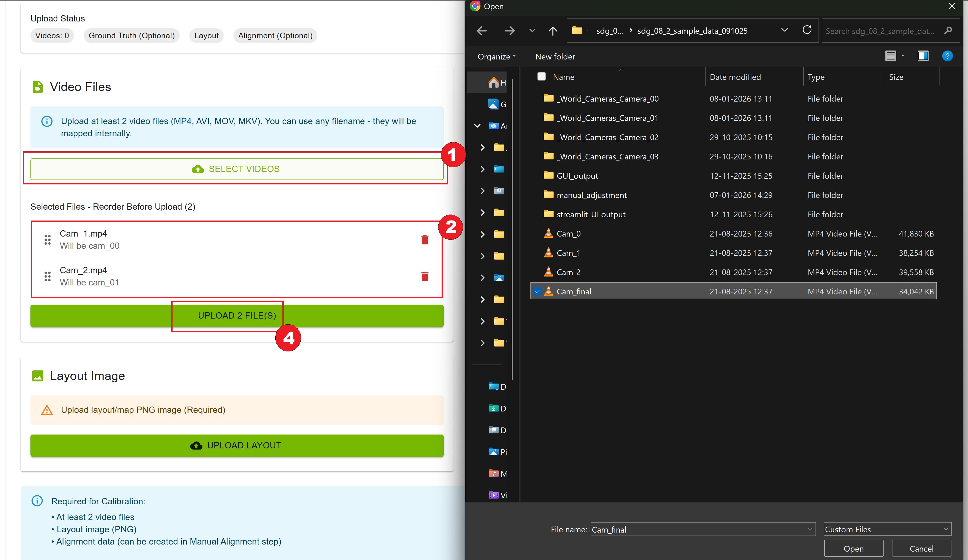Uncheck the Cam_final file checkbox
The image size is (968, 560).
pos(537,291)
